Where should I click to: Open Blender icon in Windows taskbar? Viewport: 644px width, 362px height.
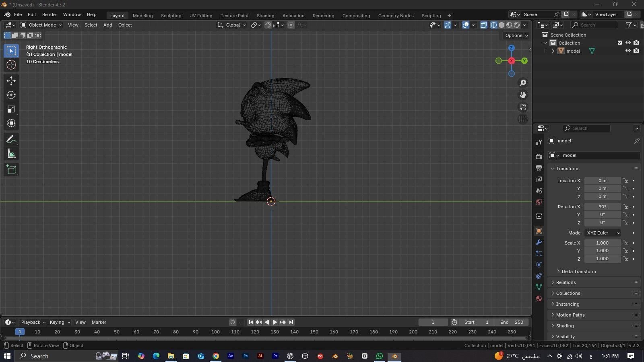click(394, 356)
